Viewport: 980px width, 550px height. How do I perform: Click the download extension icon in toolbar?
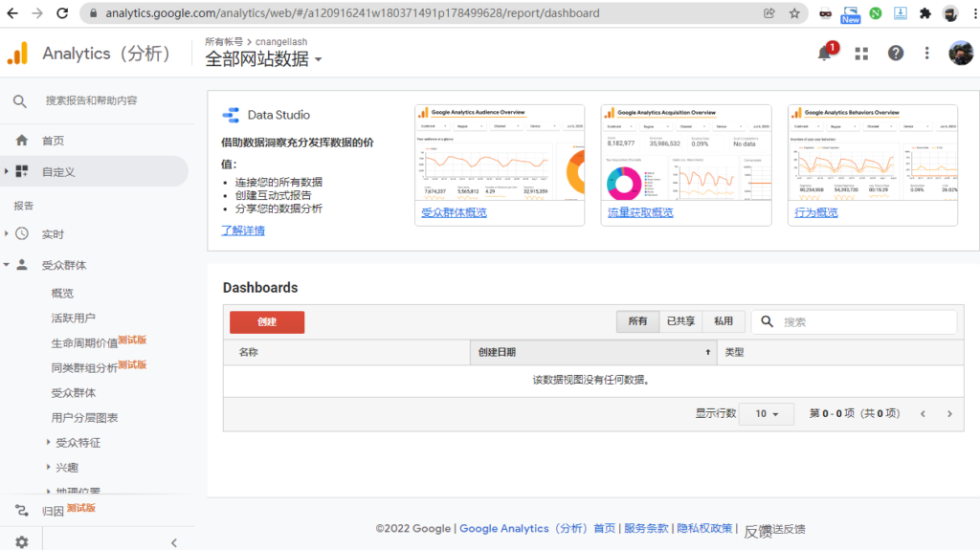(x=901, y=13)
